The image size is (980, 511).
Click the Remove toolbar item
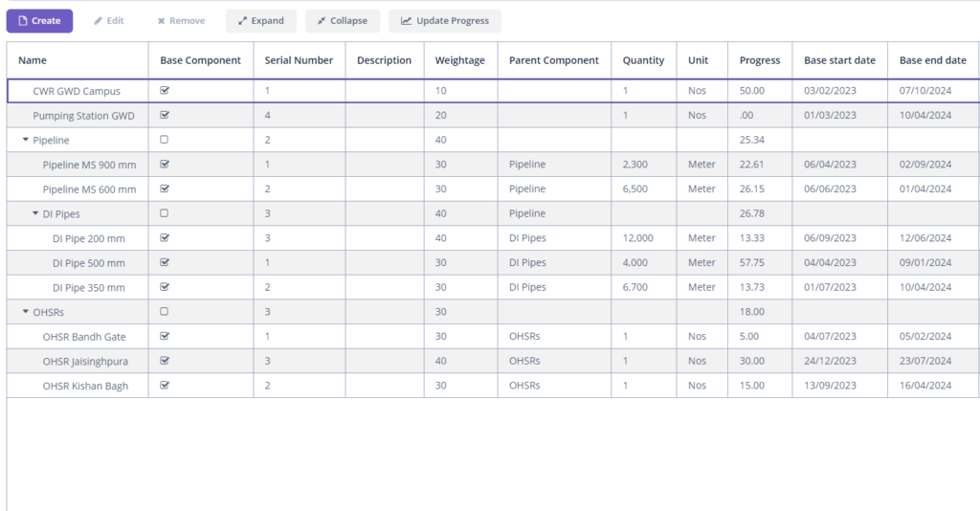tap(181, 21)
